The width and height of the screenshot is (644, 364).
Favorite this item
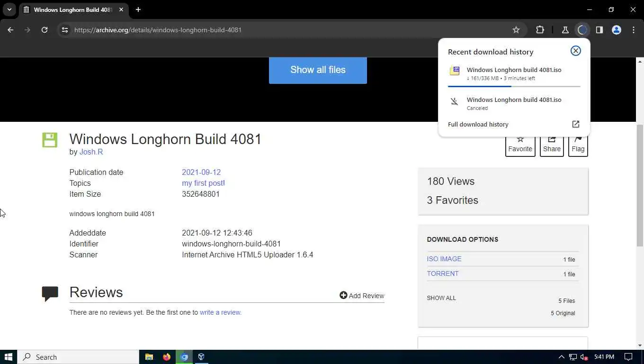520,145
